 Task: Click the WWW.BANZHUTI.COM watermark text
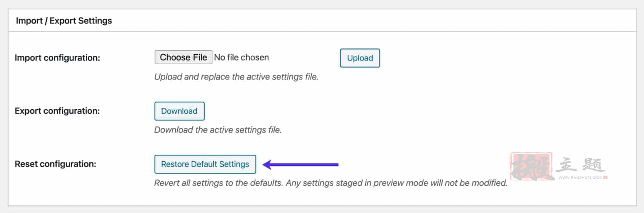coord(579,177)
